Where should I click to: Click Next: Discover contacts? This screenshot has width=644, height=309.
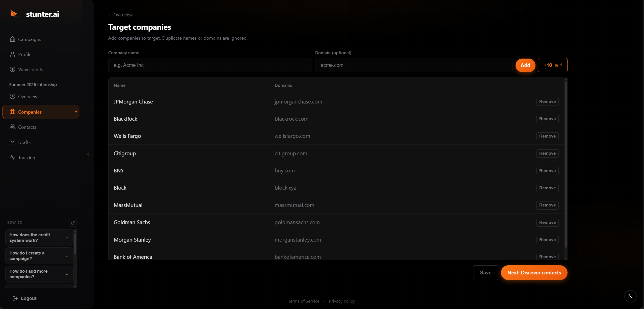pyautogui.click(x=534, y=273)
